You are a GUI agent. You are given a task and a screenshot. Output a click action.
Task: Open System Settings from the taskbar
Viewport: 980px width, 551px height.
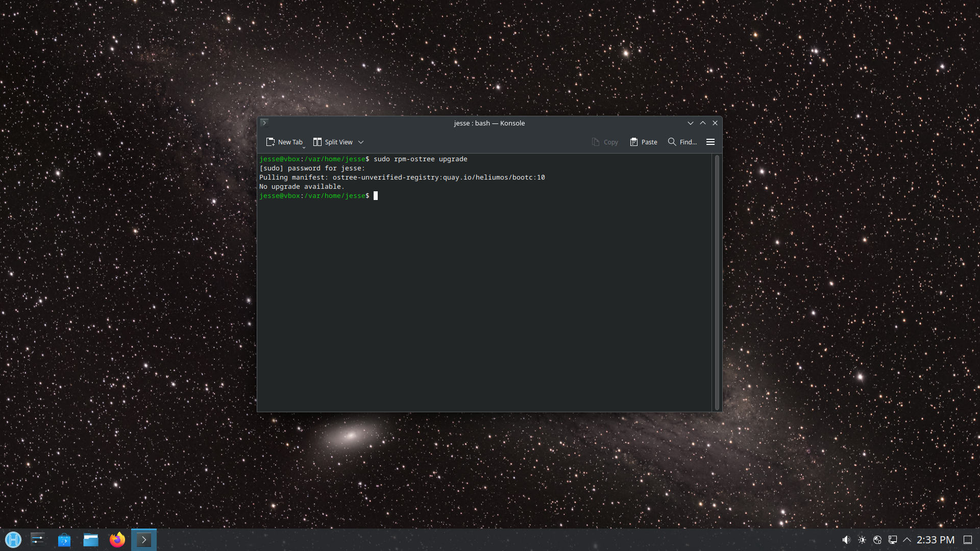point(38,540)
